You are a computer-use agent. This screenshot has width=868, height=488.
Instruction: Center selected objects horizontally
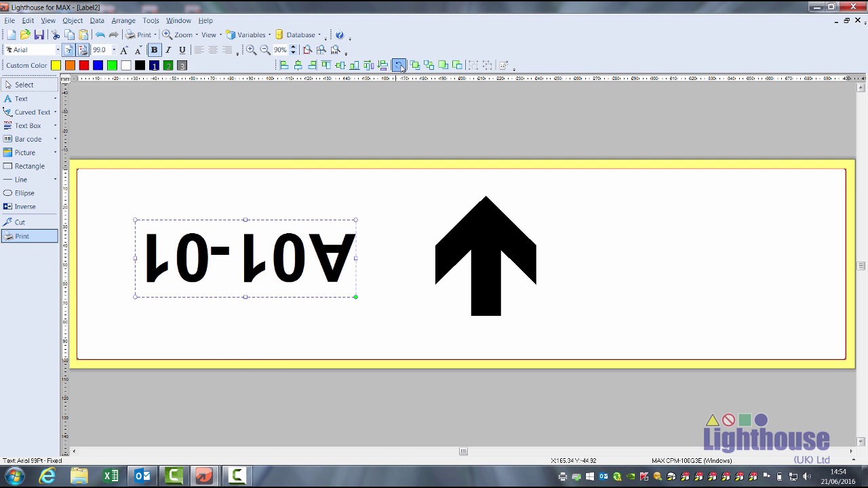click(298, 66)
